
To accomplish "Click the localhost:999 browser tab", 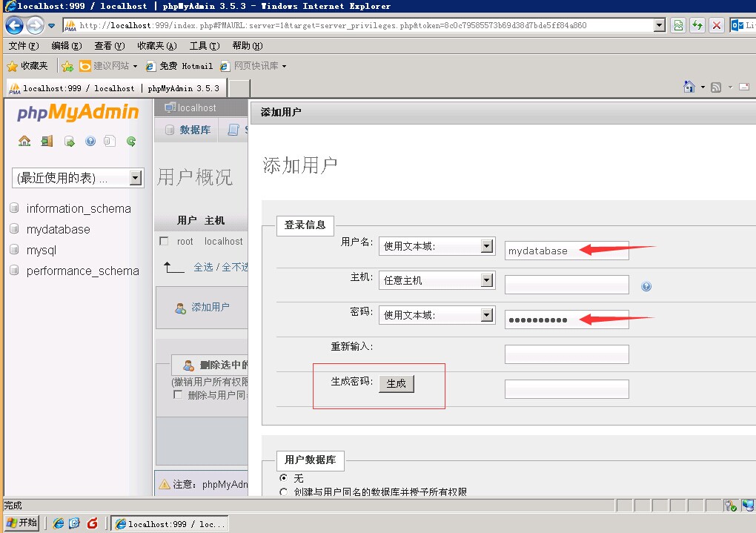I will (116, 88).
